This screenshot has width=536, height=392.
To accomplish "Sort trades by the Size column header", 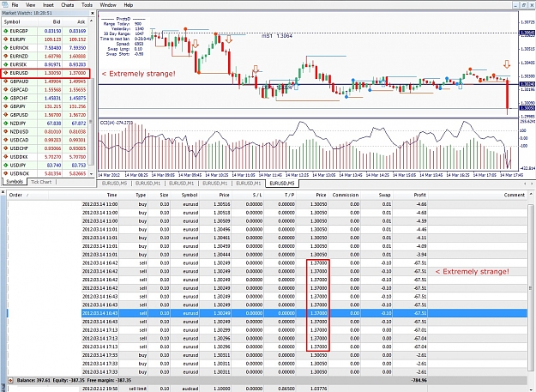I will click(164, 196).
